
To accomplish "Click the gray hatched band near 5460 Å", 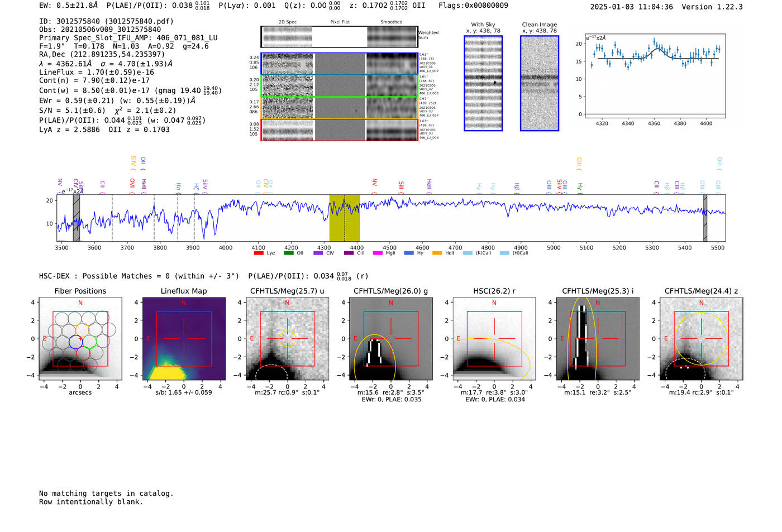I will [x=705, y=218].
